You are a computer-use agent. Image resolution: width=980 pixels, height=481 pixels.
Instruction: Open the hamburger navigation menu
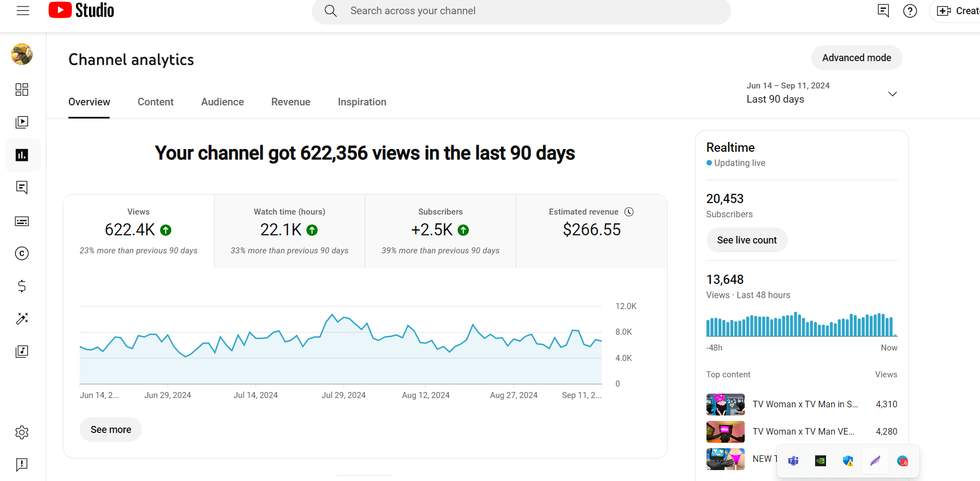(x=23, y=10)
